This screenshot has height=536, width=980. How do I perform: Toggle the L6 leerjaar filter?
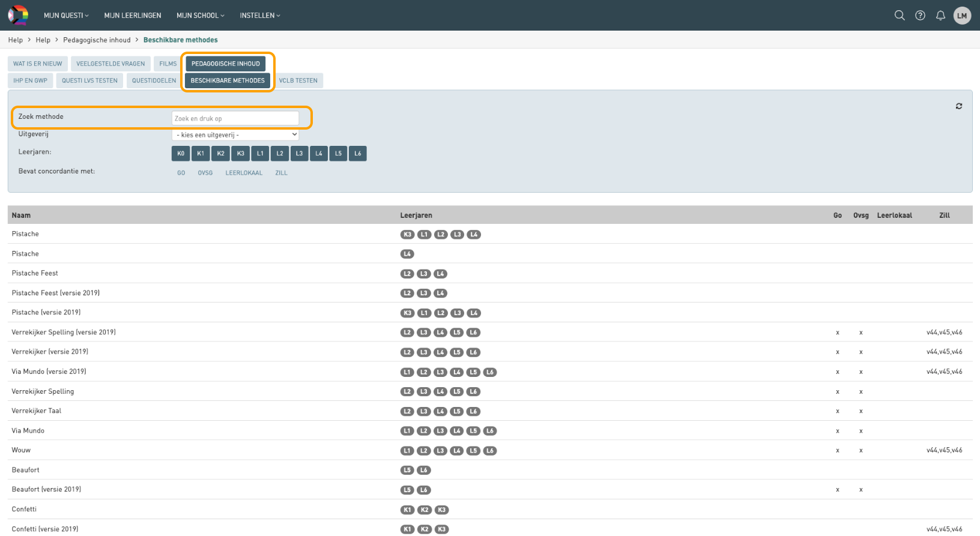[358, 154]
